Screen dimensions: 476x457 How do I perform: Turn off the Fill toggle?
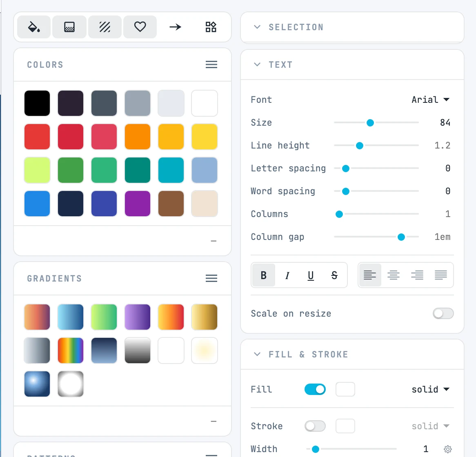click(315, 389)
